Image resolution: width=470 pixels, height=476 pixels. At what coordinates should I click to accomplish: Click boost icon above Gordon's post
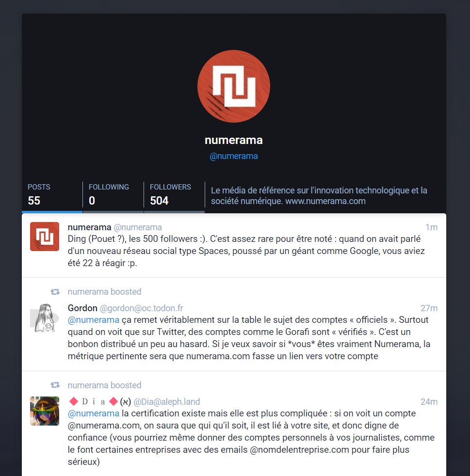click(55, 292)
